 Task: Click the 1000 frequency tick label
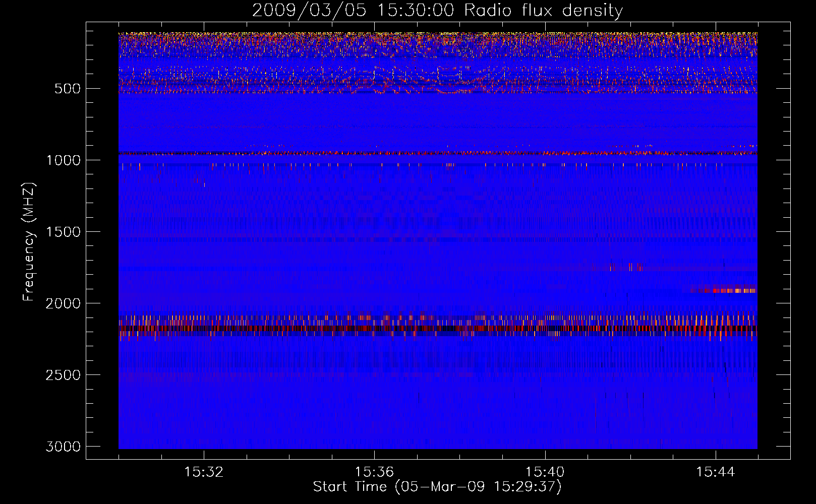(x=63, y=160)
